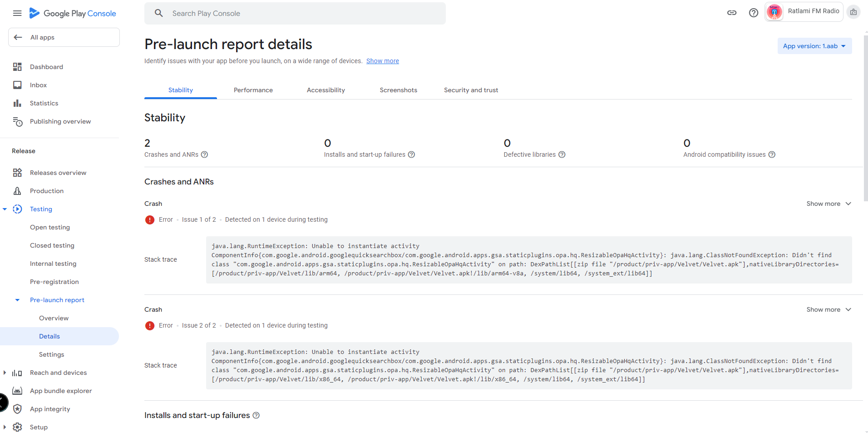Collapse the Pre-launch report tree section
Screen dimensions: 868x433
[x=17, y=300]
